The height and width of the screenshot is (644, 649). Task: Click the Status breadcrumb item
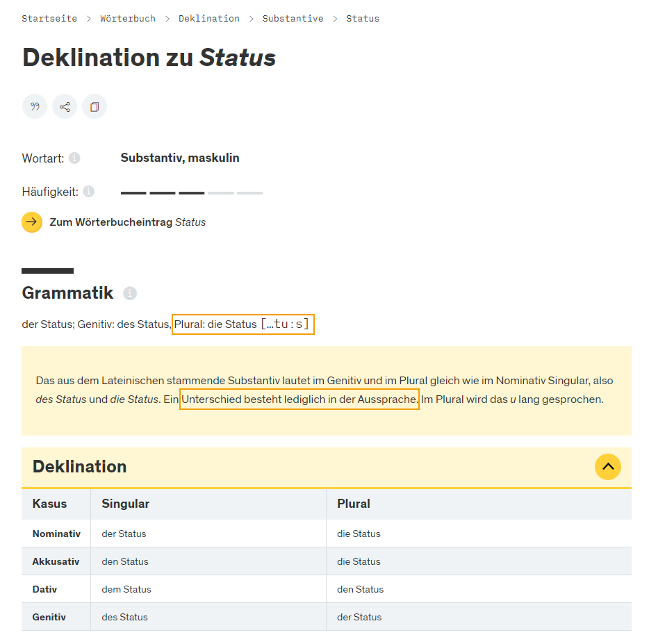[363, 19]
